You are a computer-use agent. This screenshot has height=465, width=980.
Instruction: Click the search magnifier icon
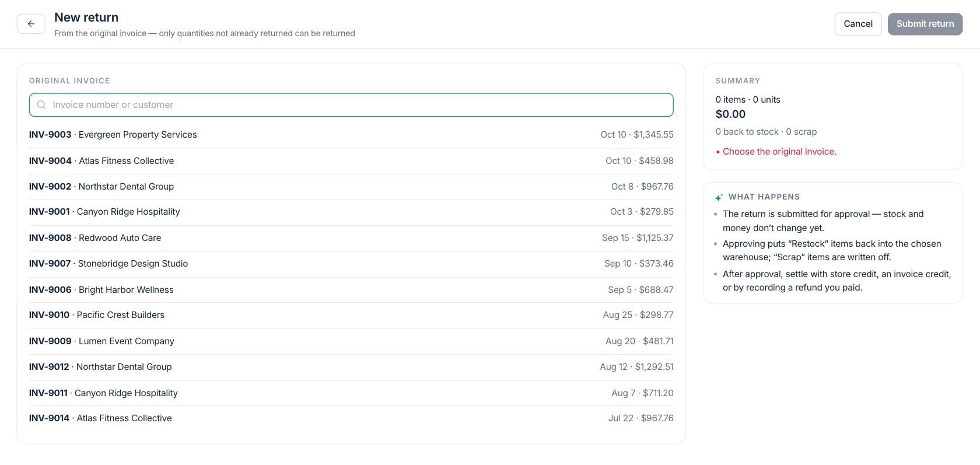click(41, 105)
